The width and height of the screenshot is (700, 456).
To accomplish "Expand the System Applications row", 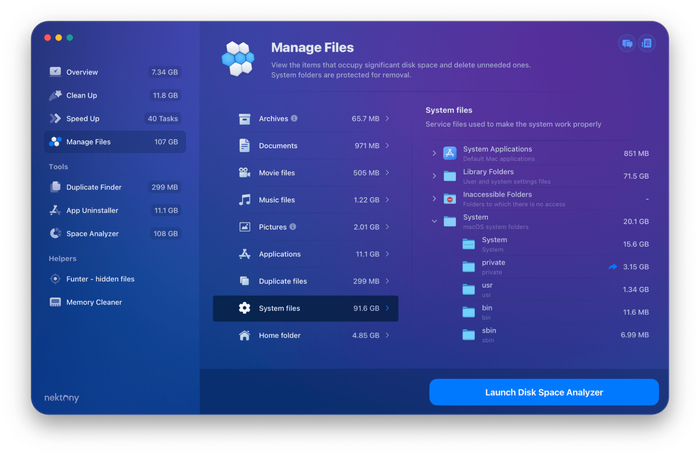I will pyautogui.click(x=434, y=153).
